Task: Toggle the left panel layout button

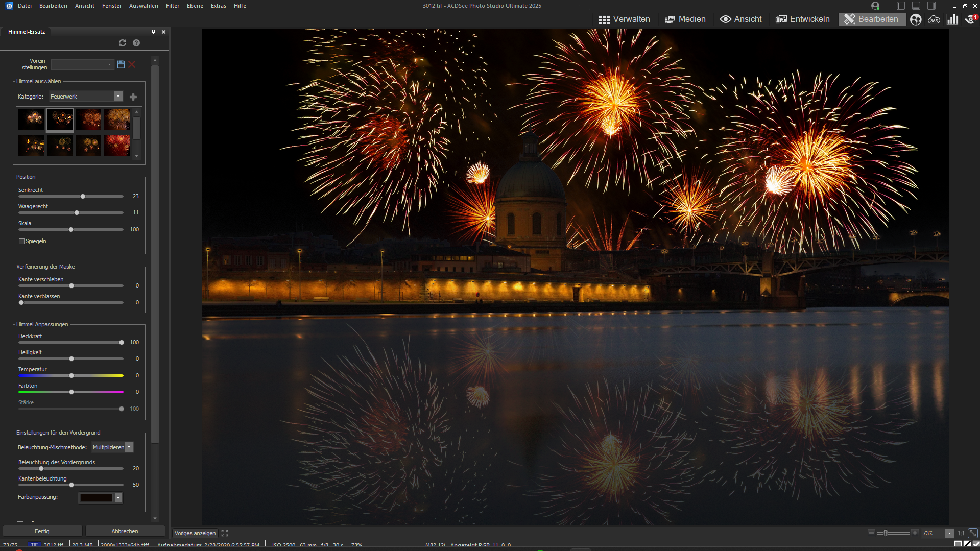Action: tap(901, 6)
